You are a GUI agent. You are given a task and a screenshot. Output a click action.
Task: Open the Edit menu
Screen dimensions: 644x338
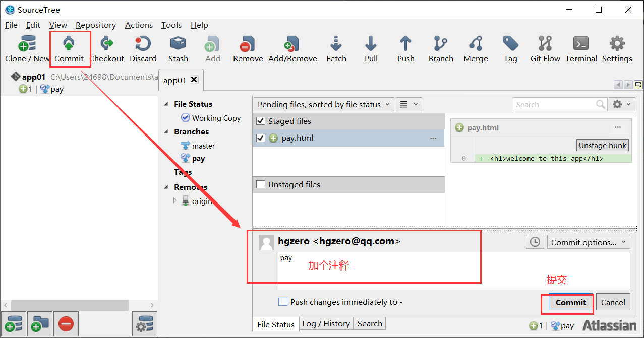pyautogui.click(x=33, y=25)
